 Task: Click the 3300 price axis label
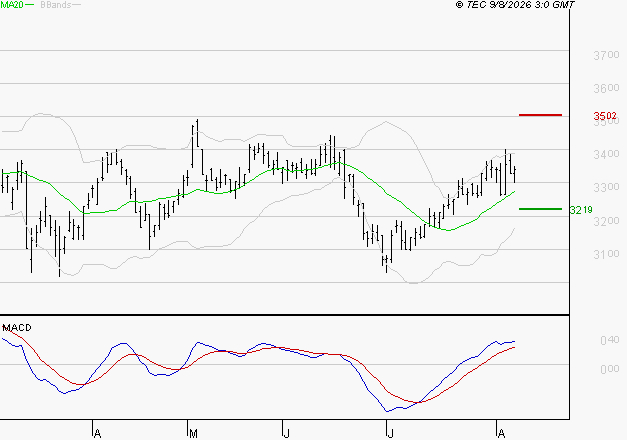coord(606,187)
